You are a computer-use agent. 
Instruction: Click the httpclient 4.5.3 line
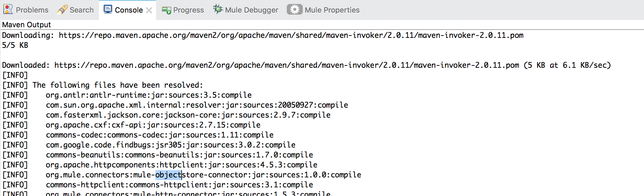[160, 165]
